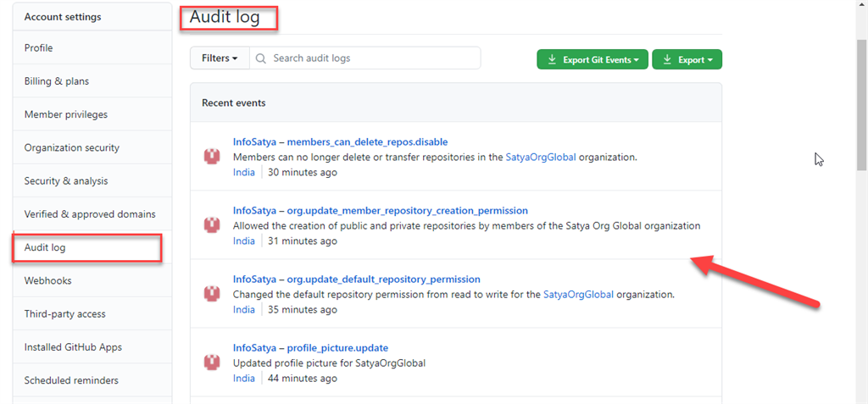Screen dimensions: 868x404
Task: Click the search magnifier icon
Action: click(x=261, y=58)
